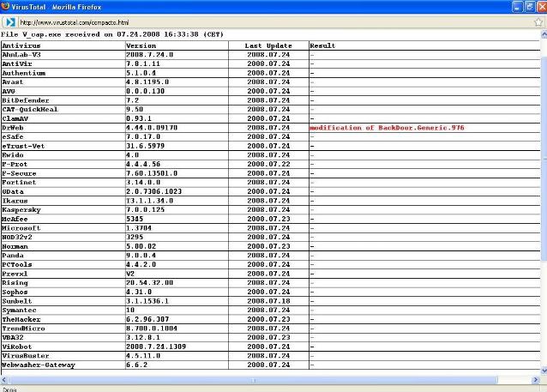Click the 'Last Update' column header
The image size is (547, 392).
click(x=268, y=45)
